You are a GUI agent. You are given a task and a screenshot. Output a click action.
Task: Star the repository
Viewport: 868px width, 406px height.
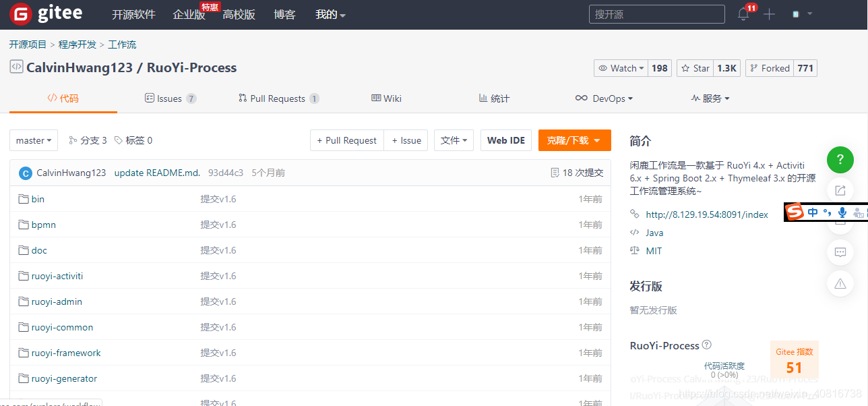tap(695, 68)
